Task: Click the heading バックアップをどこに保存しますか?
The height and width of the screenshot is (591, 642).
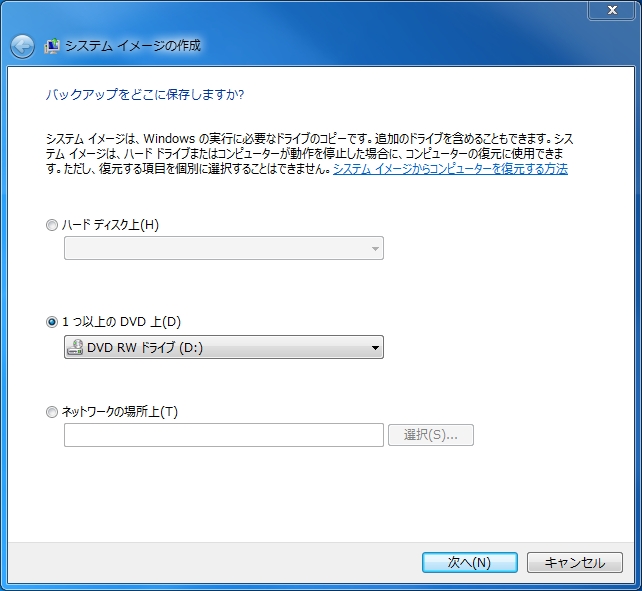Action: (x=145, y=95)
